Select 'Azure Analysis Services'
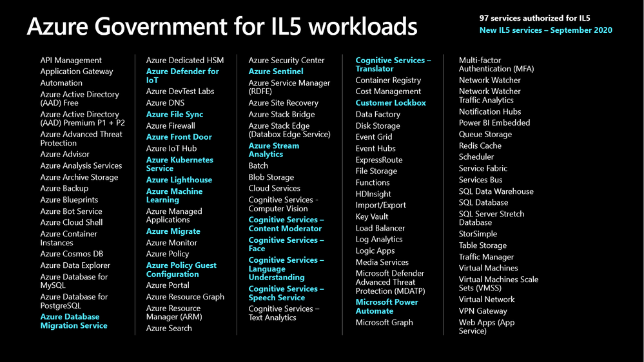This screenshot has height=362, width=644. pyautogui.click(x=81, y=166)
